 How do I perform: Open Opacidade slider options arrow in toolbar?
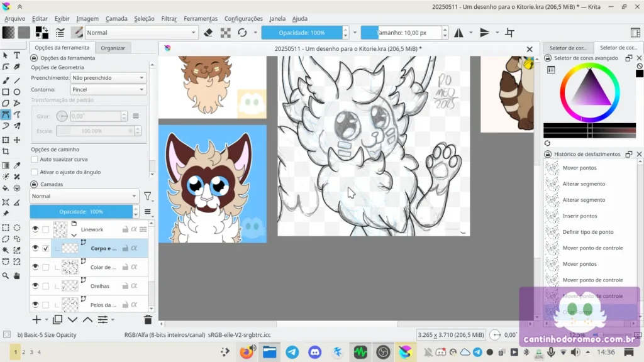(355, 33)
